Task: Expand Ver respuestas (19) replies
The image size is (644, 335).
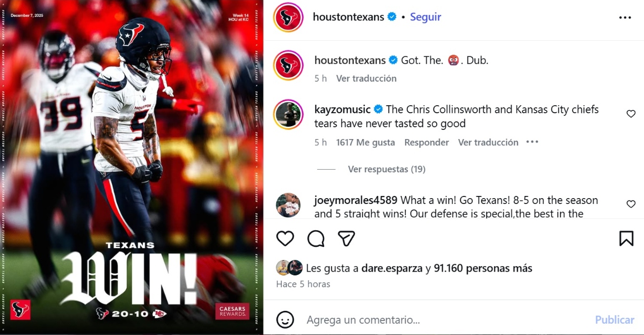Action: (386, 169)
